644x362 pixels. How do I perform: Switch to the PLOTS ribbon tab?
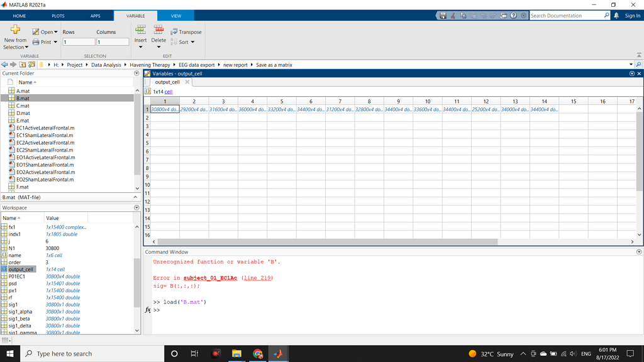click(58, 16)
